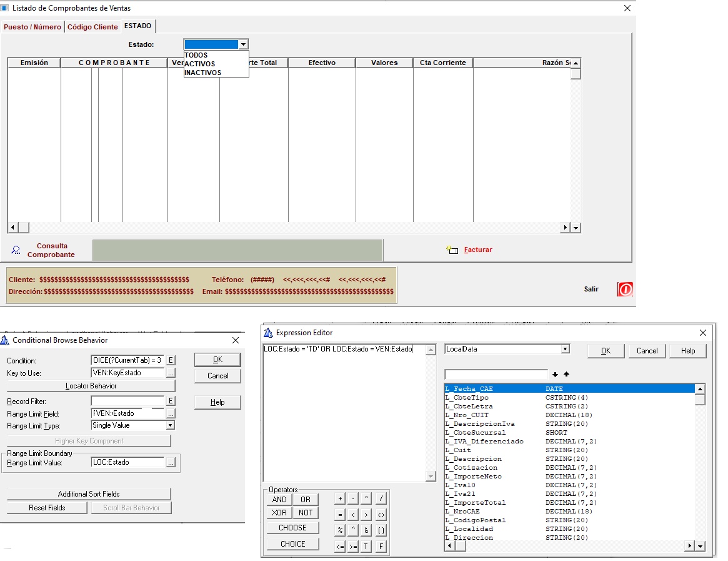The image size is (728, 561).
Task: Click Cancel in Conditional Browse Behavior
Action: [217, 376]
